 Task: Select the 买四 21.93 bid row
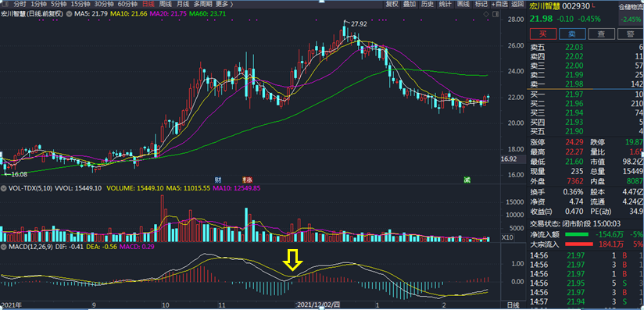coord(586,123)
